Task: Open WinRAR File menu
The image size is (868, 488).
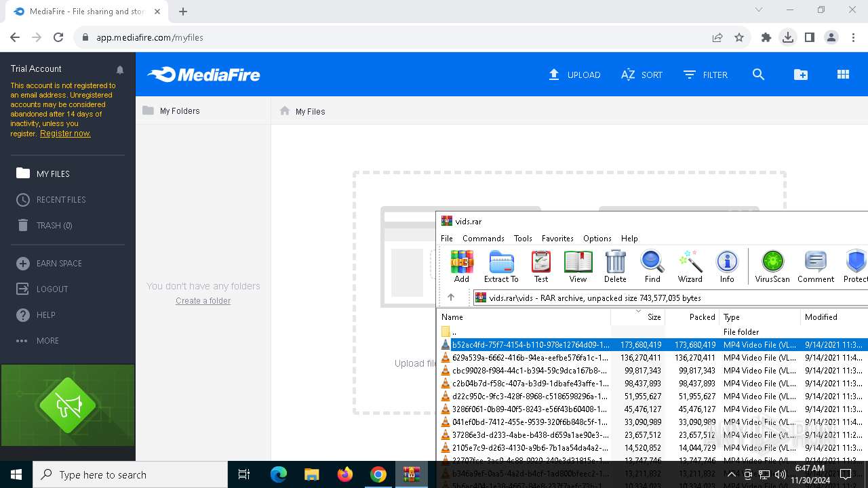Action: [447, 239]
